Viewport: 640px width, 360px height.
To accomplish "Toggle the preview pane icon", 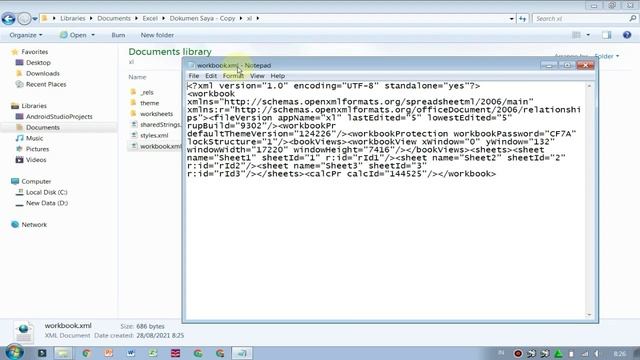I will [x=607, y=35].
